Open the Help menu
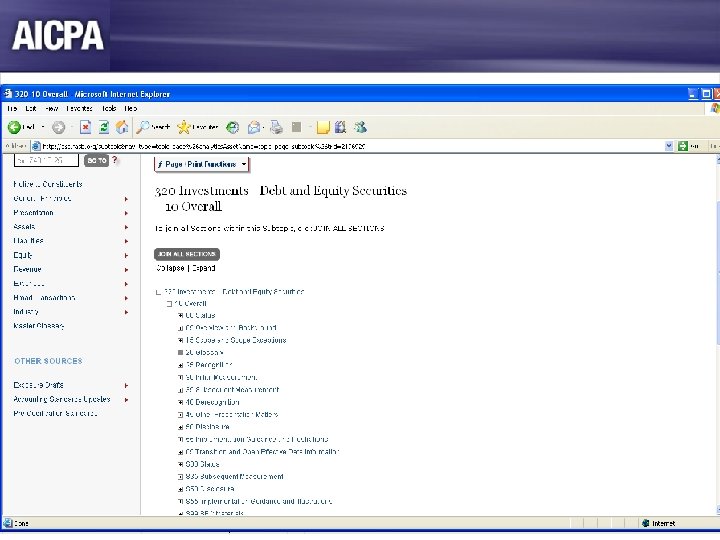 tap(131, 108)
